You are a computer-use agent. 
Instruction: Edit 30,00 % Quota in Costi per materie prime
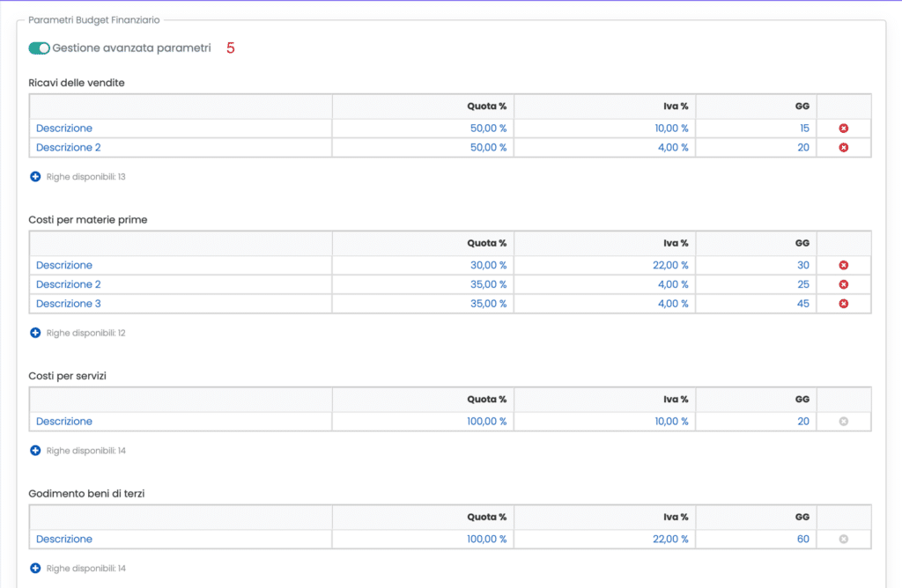(x=488, y=266)
